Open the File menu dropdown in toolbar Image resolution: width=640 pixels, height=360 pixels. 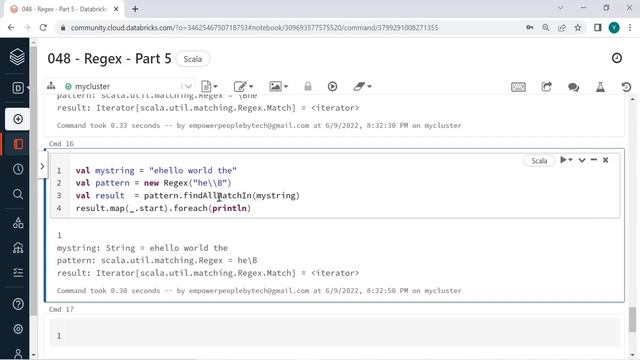209,87
